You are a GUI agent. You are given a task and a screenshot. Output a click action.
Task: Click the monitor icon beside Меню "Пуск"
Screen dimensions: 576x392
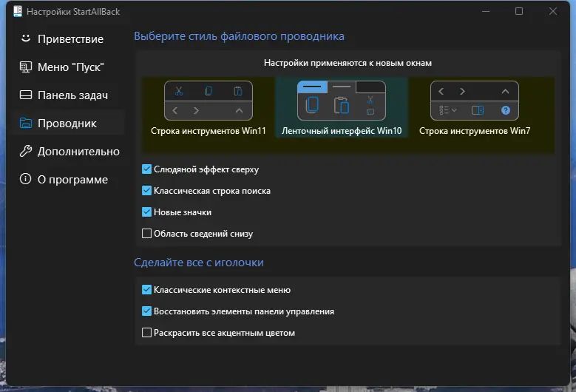click(x=25, y=67)
